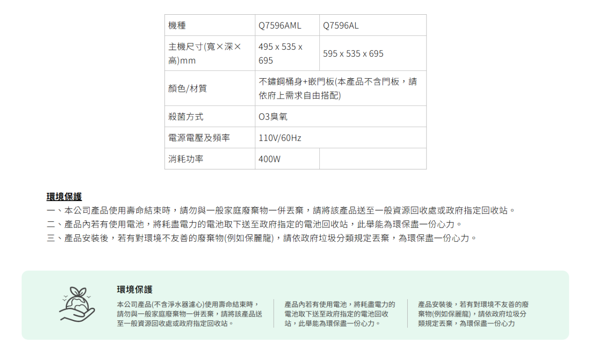Click the line starting 三、產品安裝後

262,238
